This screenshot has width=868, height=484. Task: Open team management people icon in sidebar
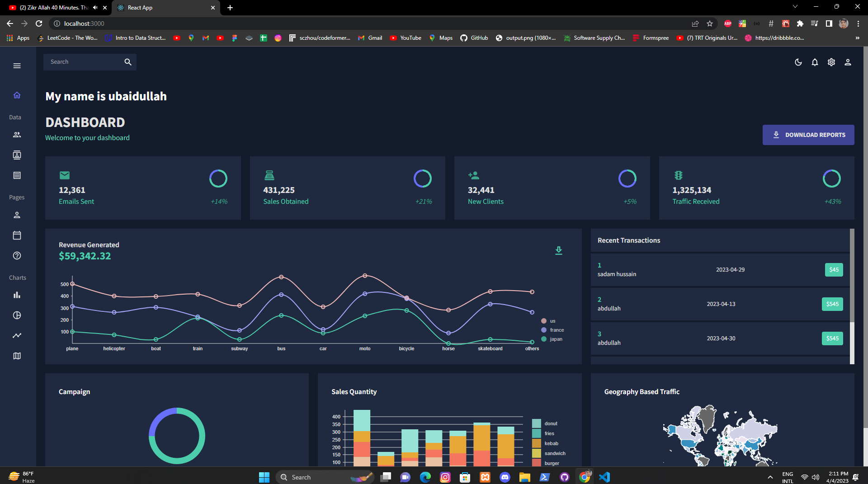coord(17,135)
